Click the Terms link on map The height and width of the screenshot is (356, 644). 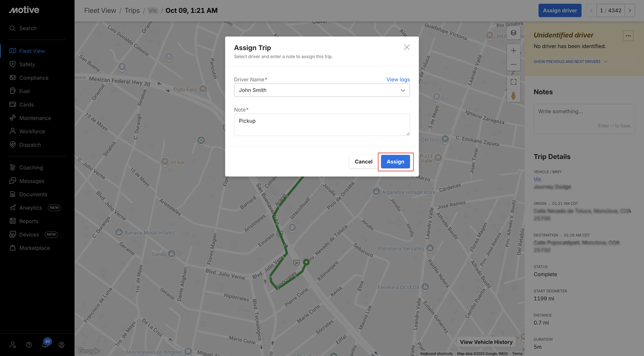tap(517, 353)
